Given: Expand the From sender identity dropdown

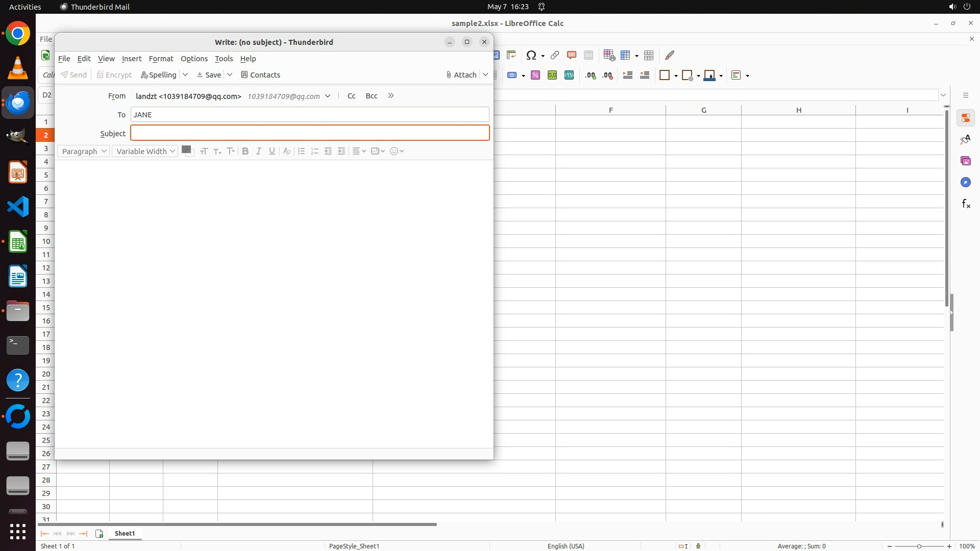Looking at the screenshot, I should point(328,96).
